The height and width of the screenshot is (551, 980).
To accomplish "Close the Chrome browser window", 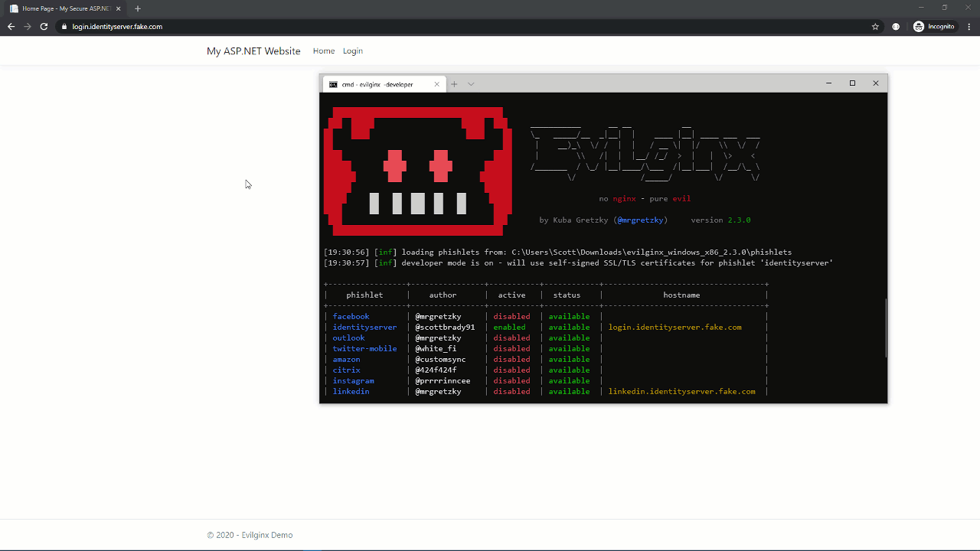I will [x=968, y=8].
